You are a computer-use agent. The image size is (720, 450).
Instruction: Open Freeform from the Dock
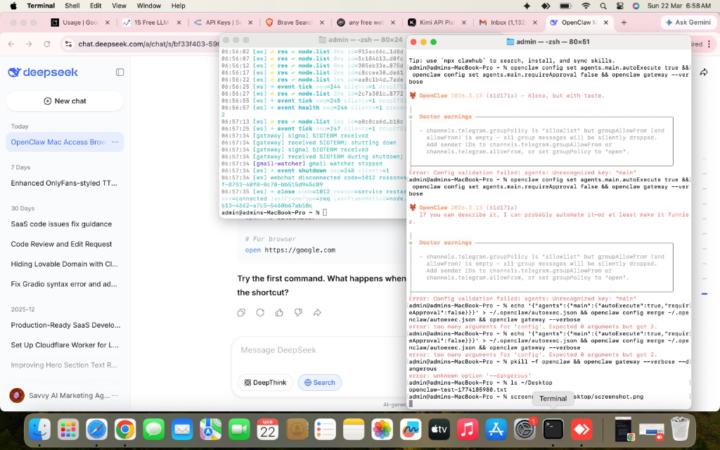tap(411, 429)
